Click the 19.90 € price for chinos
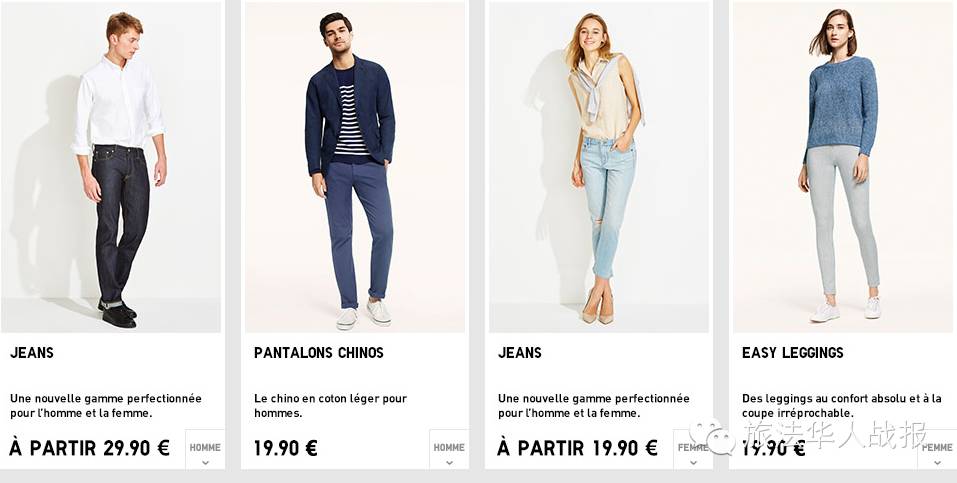 pos(285,448)
